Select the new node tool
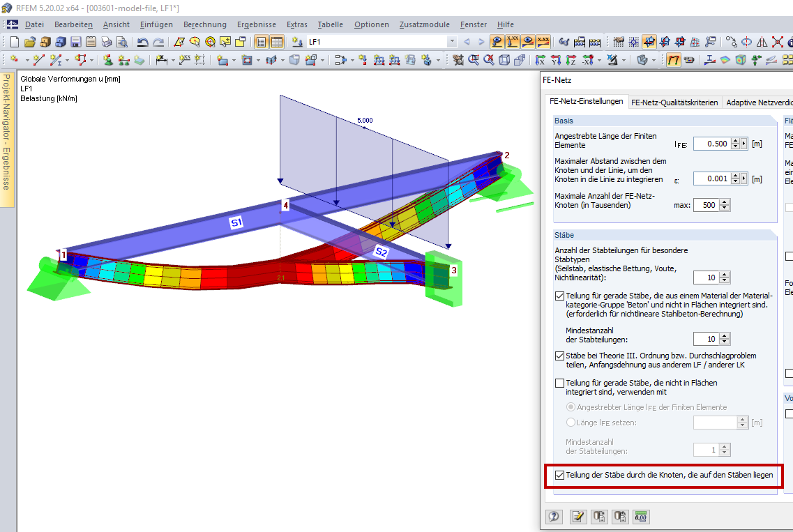Screen dimensions: 793x532 pyautogui.click(x=14, y=60)
